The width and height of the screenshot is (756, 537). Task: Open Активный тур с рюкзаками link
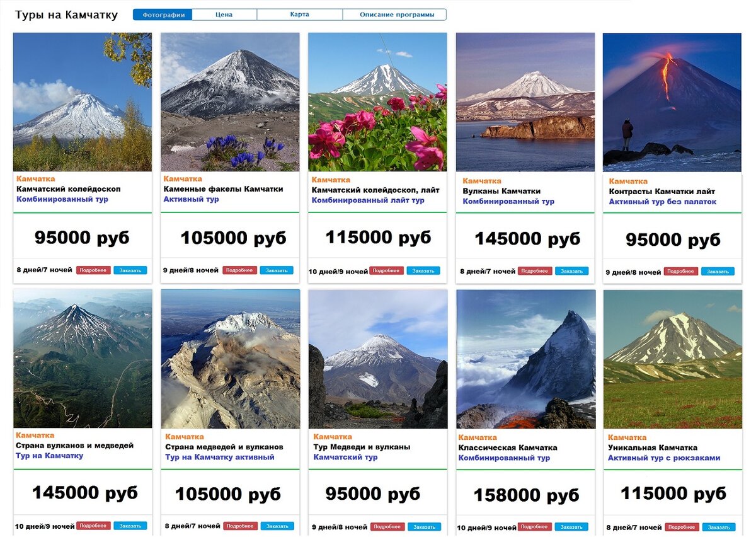[x=664, y=458]
